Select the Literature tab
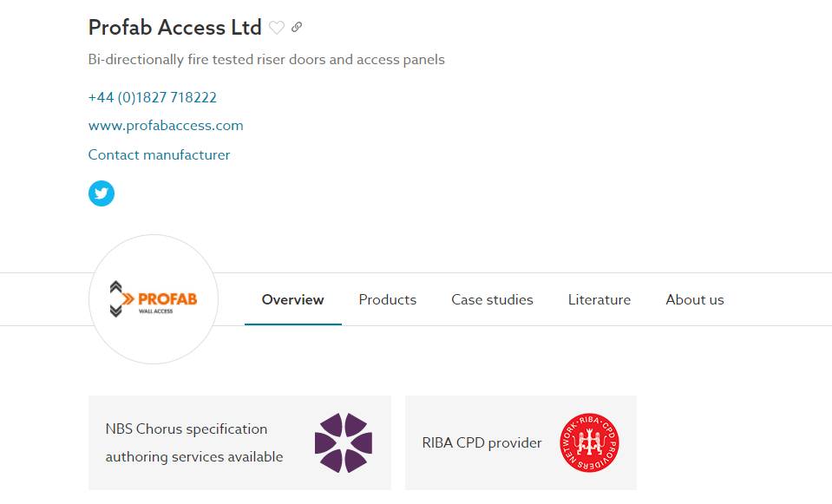Image resolution: width=832 pixels, height=504 pixels. coord(599,300)
